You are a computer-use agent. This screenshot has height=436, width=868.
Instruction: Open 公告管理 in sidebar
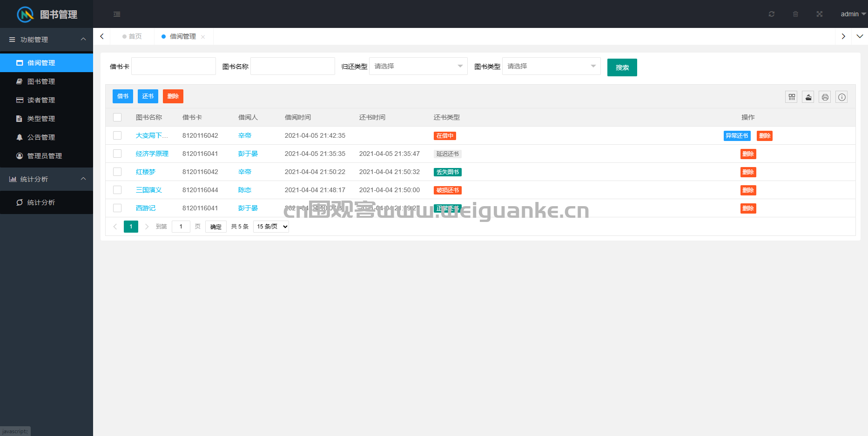pyautogui.click(x=47, y=137)
